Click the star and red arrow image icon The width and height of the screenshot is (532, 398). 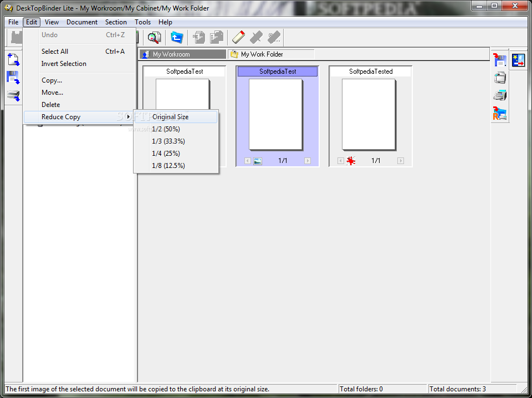pyautogui.click(x=518, y=60)
